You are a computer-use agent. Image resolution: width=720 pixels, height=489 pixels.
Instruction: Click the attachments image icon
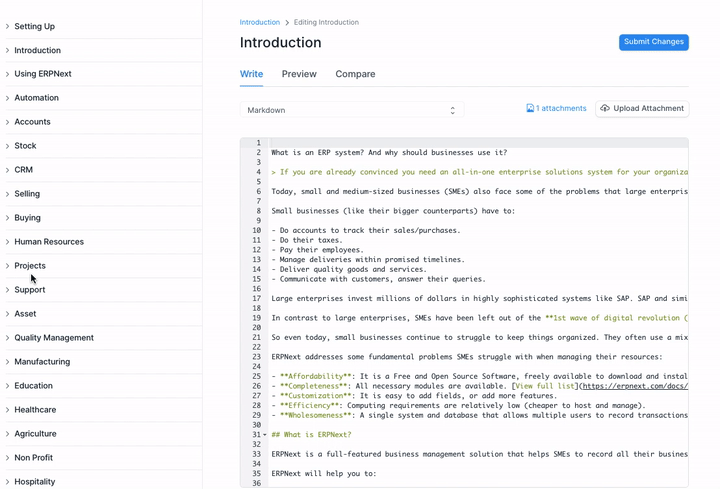click(530, 108)
